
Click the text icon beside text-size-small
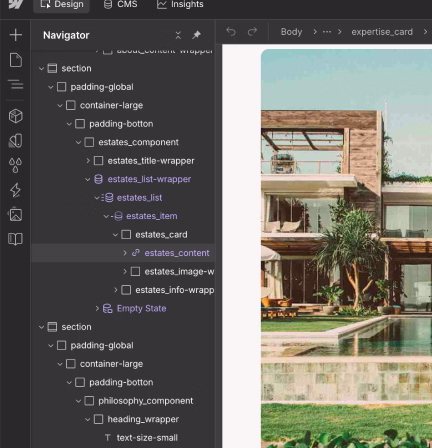click(108, 437)
